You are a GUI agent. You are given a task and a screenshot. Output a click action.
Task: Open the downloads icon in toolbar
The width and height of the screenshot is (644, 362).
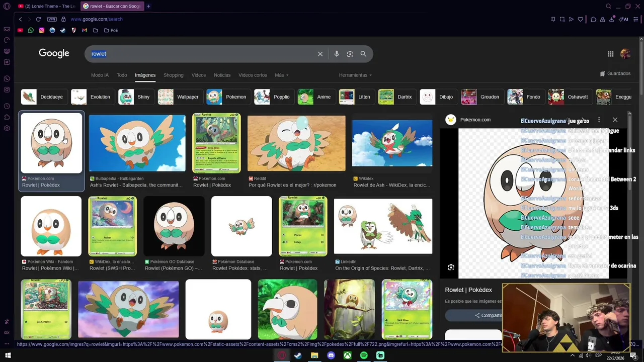(x=612, y=19)
